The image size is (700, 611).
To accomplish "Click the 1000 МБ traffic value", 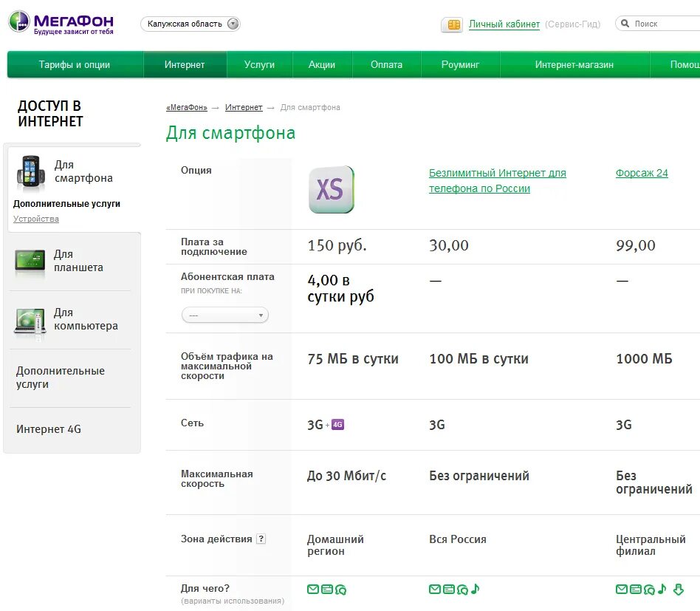I will coord(644,358).
